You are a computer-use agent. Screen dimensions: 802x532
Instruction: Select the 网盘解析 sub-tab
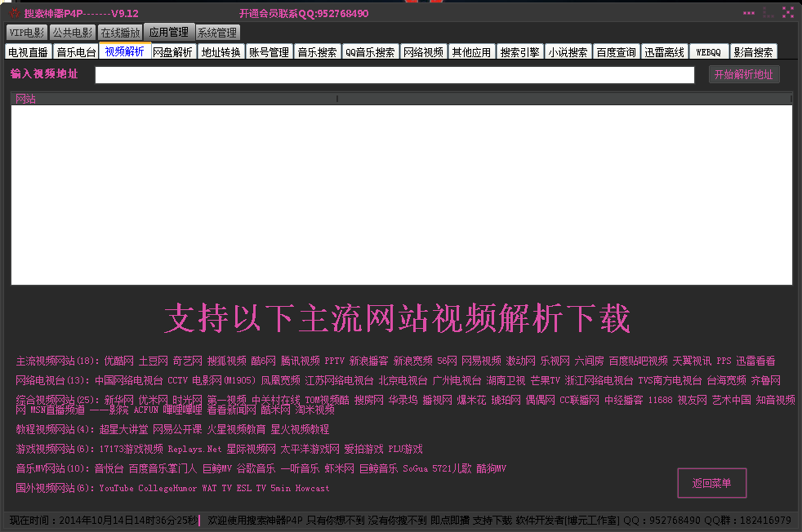click(173, 52)
